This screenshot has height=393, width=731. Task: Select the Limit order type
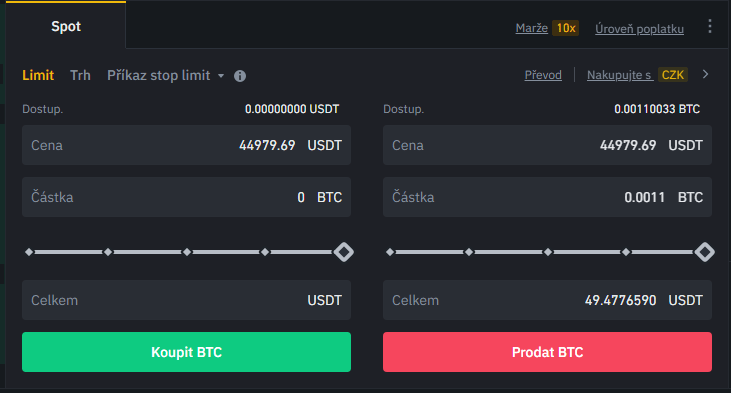(38, 76)
